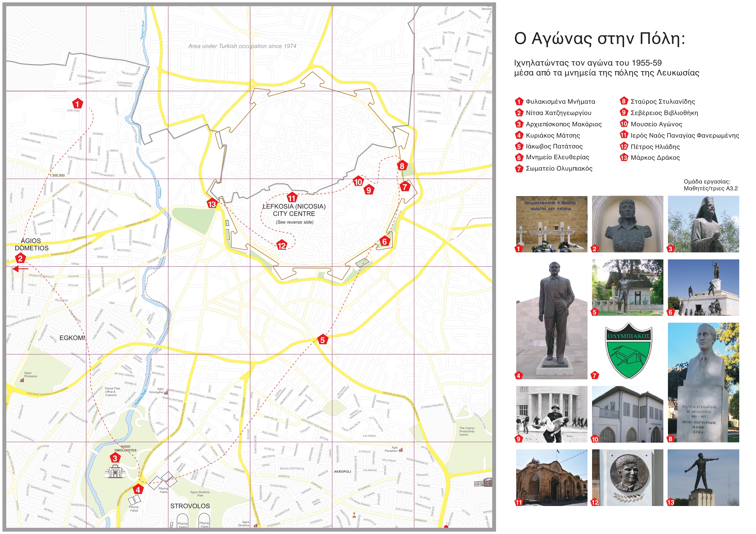Viewport: 756px width, 534px height.
Task: Click map marker 8 on the east walls
Action: [402, 166]
